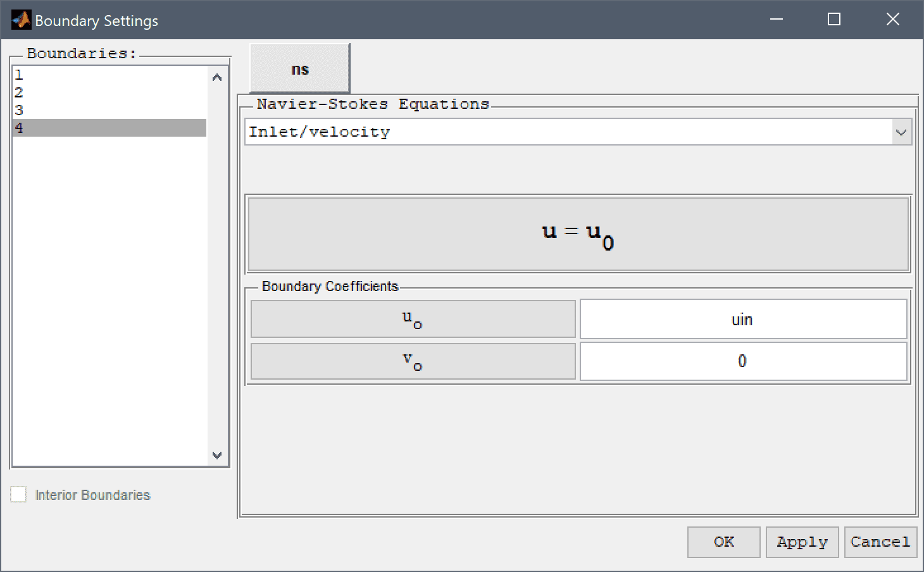Select boundary 2 in the list

(x=109, y=92)
